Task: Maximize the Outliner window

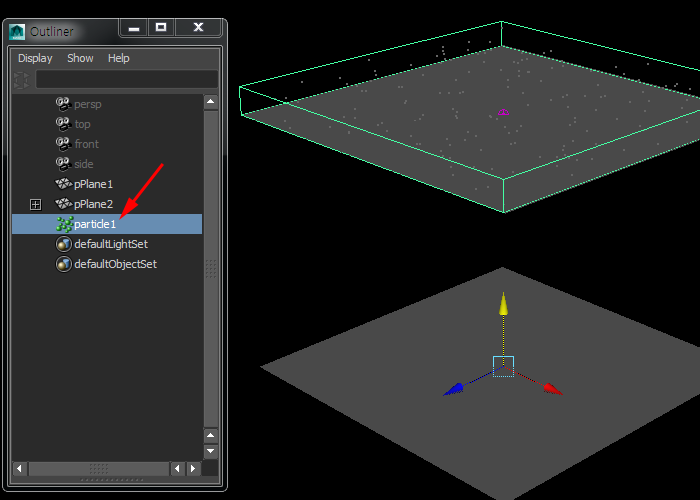Action: (x=161, y=28)
